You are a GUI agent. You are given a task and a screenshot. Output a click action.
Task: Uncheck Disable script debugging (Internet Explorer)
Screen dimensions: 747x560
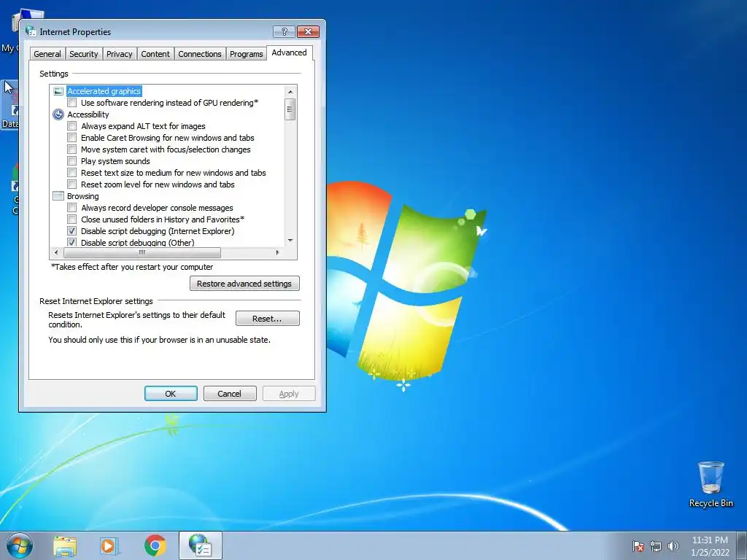point(72,231)
